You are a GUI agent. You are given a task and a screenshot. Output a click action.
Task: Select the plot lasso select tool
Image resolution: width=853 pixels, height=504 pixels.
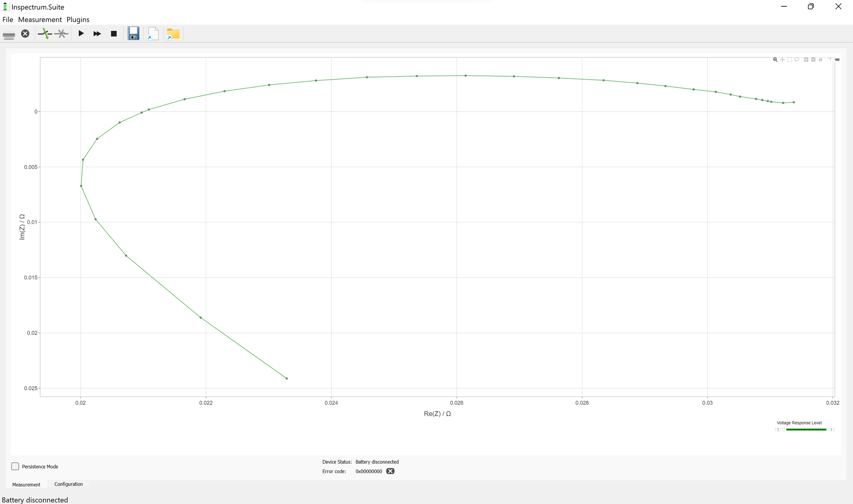point(797,60)
